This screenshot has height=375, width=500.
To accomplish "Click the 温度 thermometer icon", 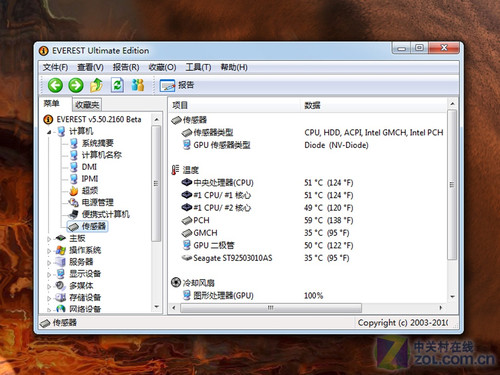I will pyautogui.click(x=175, y=170).
